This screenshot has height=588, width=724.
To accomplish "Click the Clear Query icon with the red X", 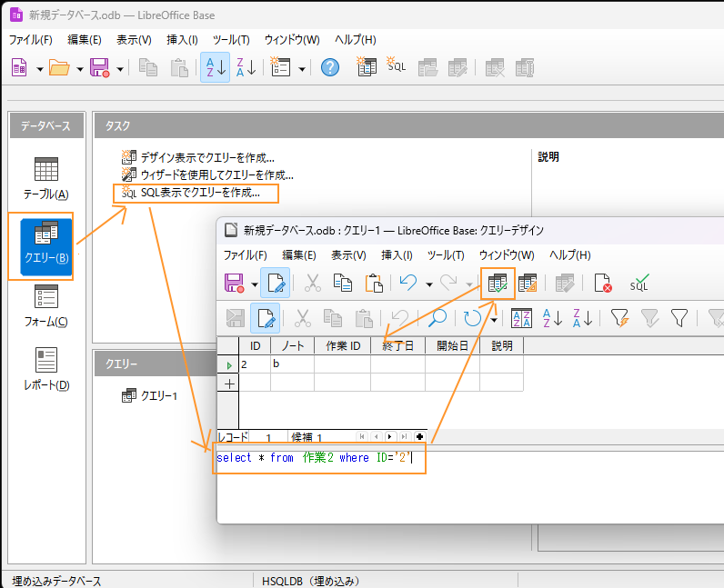I will [x=602, y=284].
